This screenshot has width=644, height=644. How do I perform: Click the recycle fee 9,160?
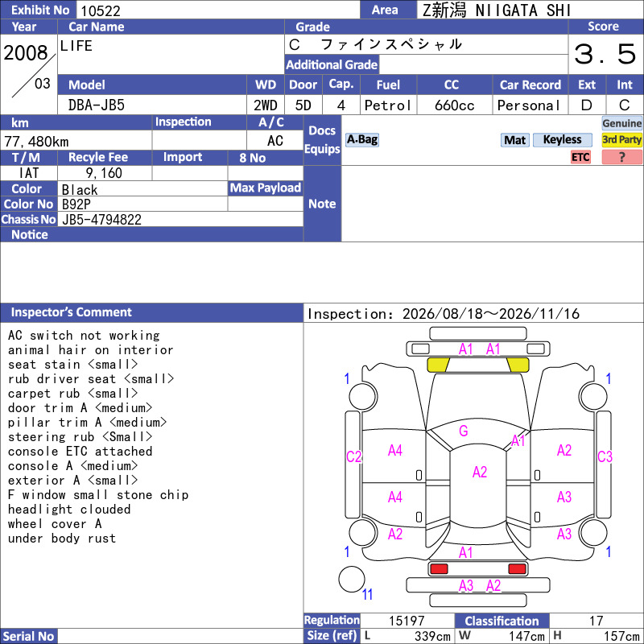104,173
